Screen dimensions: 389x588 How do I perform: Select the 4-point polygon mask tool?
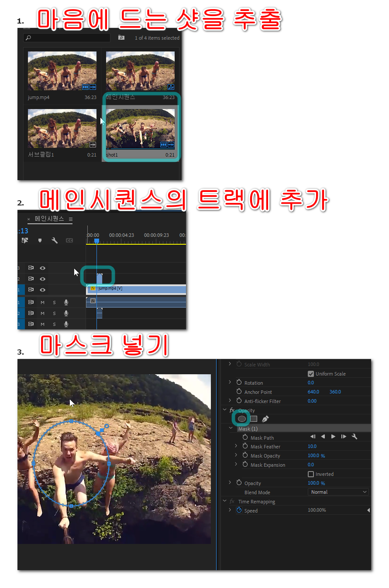point(254,419)
